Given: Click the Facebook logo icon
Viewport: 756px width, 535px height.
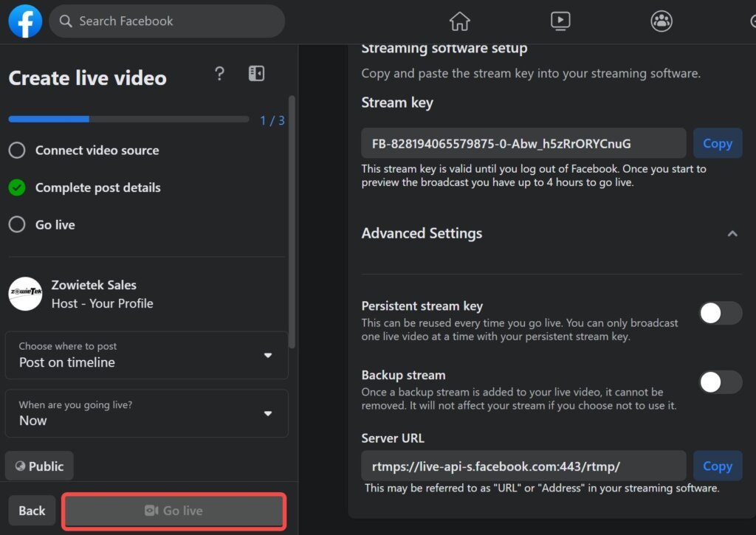Looking at the screenshot, I should 25,21.
